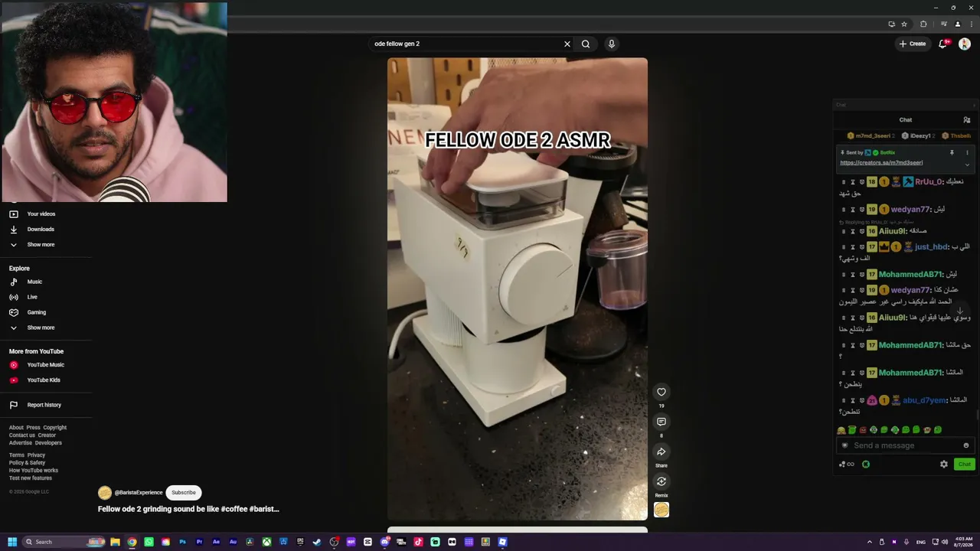Open Windows Start menu

click(x=12, y=542)
